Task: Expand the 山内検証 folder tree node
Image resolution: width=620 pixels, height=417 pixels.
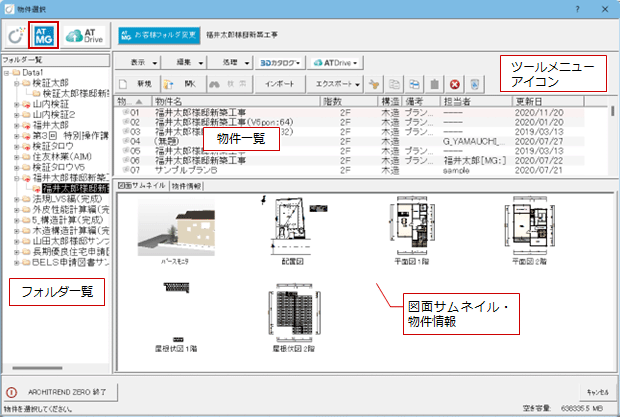Action: click(x=18, y=103)
